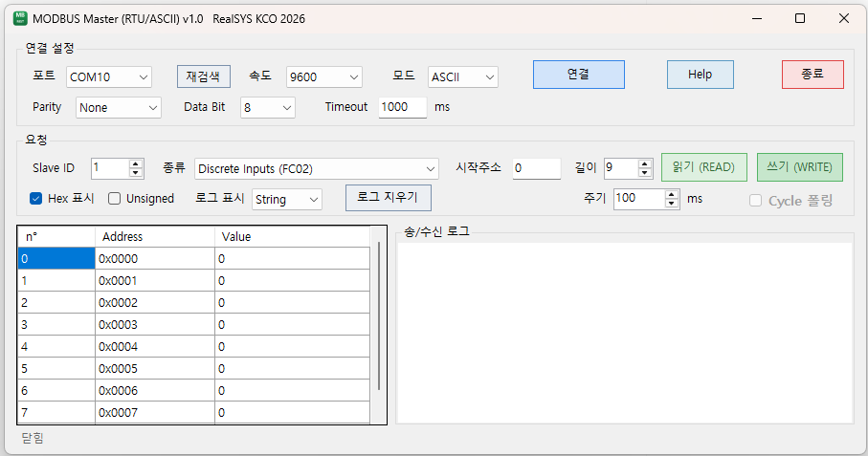Select the 0x0007 address cell
The image size is (868, 456).
(155, 412)
